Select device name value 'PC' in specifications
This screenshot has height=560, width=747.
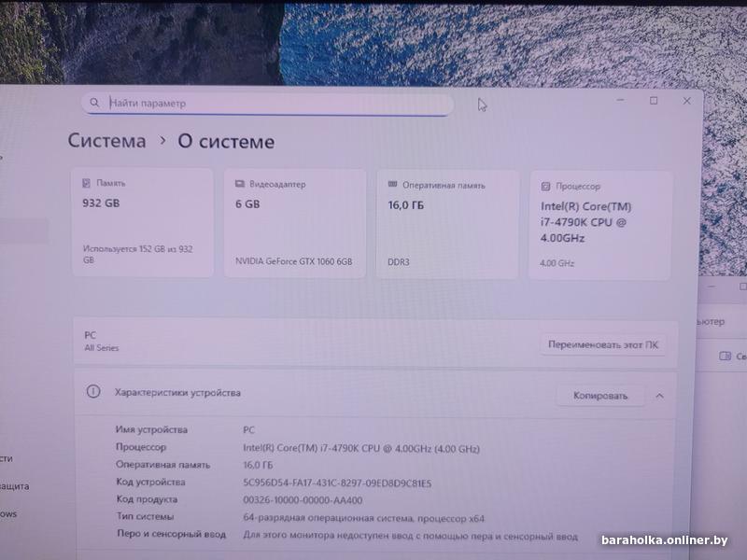(248, 430)
